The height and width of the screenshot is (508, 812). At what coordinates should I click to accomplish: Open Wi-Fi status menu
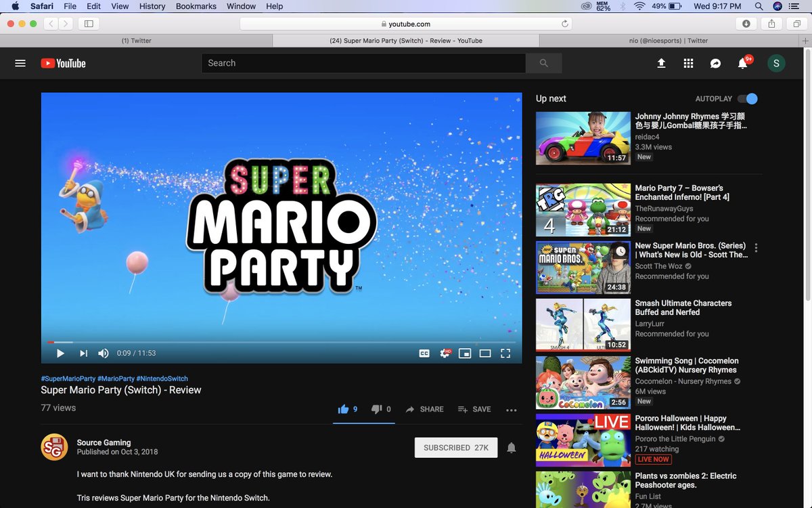(639, 6)
